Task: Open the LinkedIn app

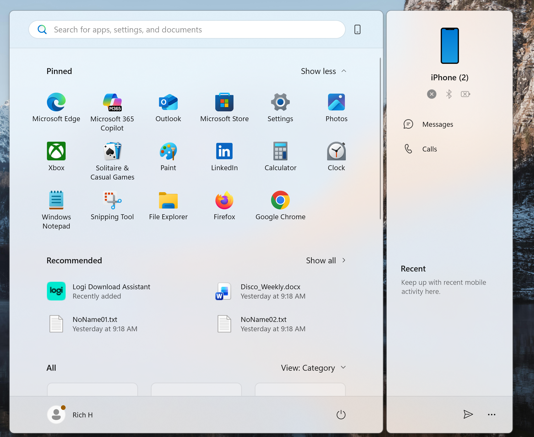Action: coord(224,157)
